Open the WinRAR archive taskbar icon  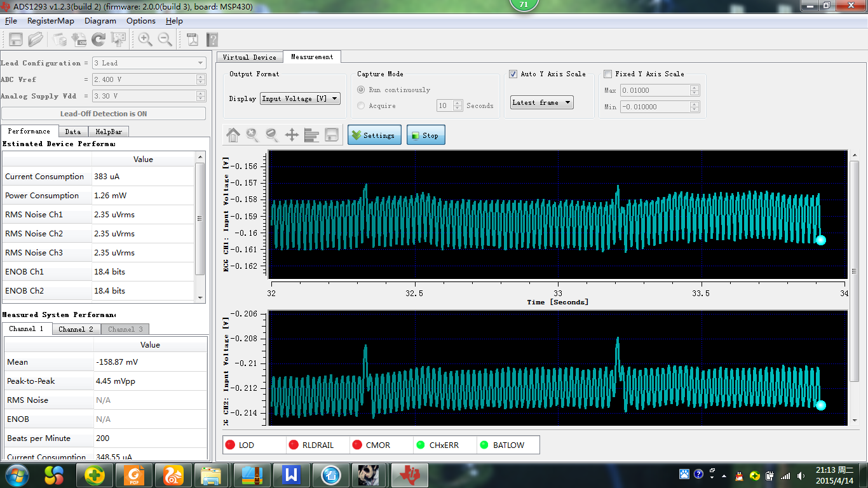[x=252, y=475]
